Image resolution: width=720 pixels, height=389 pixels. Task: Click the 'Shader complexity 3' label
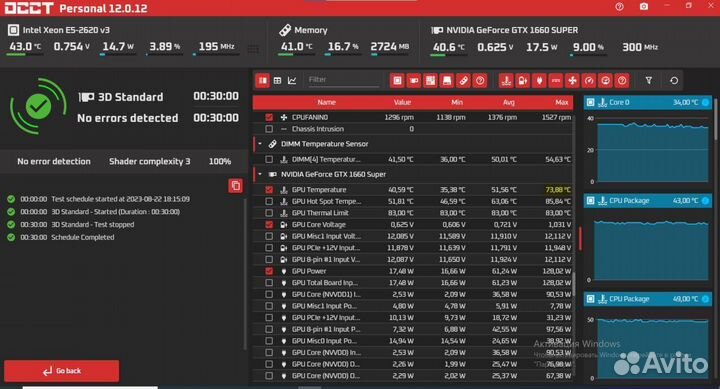click(x=150, y=161)
